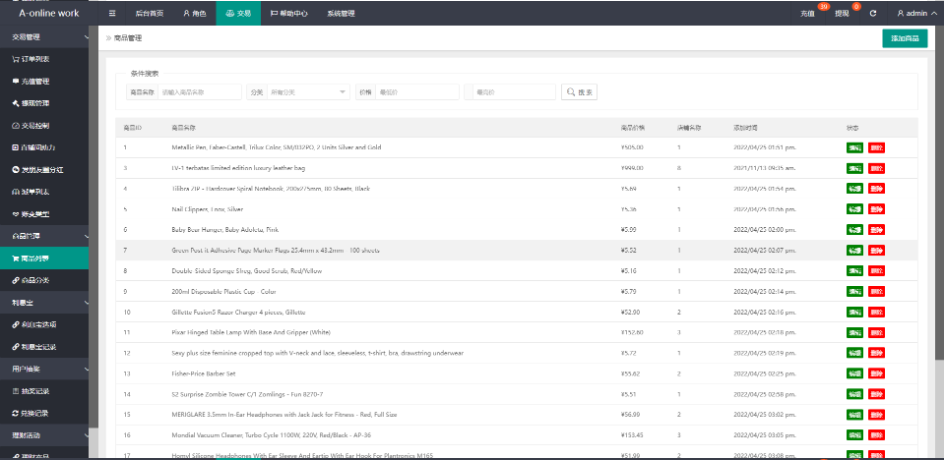This screenshot has width=944, height=460.
Task: Click the product name 'S2 Surprise Zombie Tower C/1 Zomlings'
Action: click(x=247, y=394)
